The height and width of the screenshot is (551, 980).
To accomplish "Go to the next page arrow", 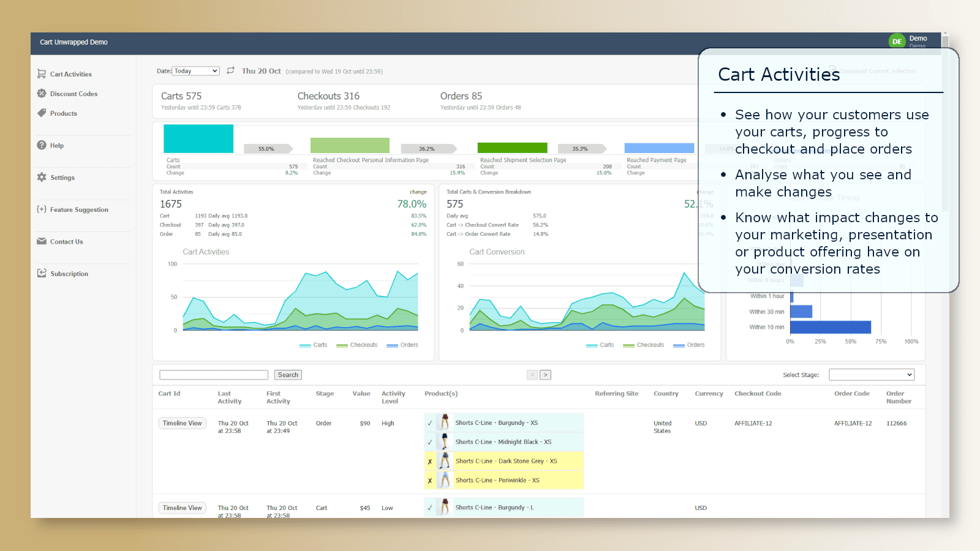I will tap(545, 375).
